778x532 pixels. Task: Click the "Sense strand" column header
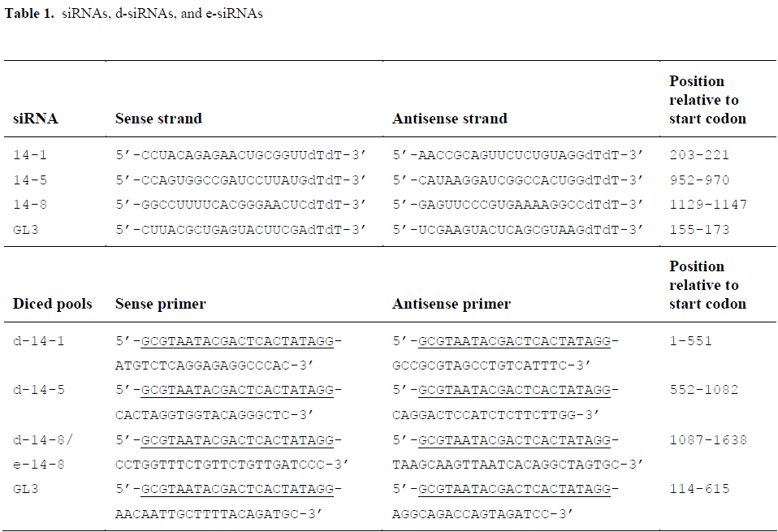point(158,119)
